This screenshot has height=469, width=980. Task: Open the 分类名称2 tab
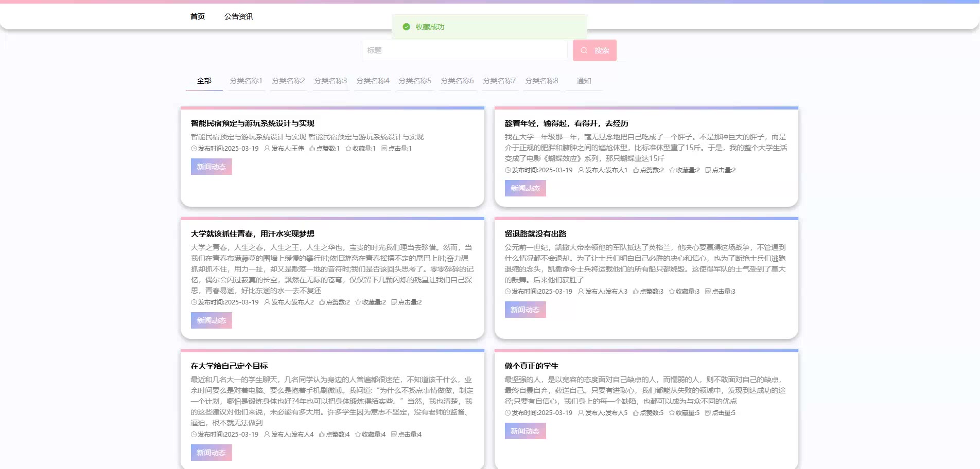288,81
